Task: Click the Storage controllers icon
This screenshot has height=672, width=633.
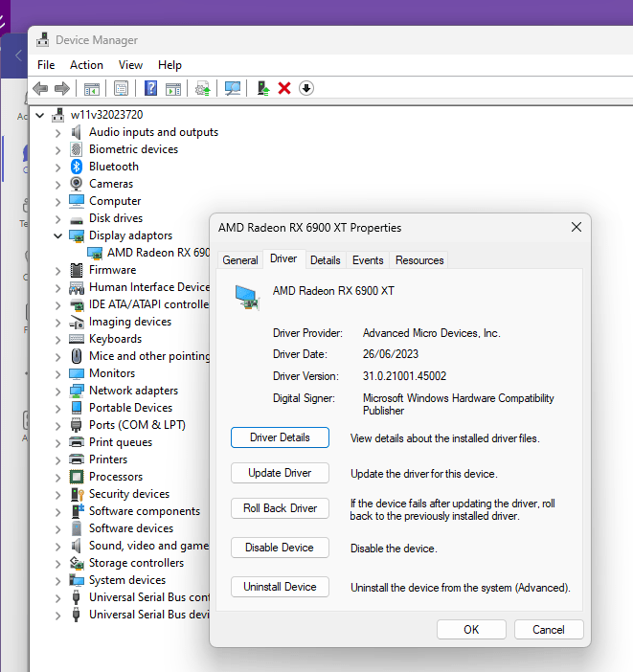Action: [x=77, y=563]
